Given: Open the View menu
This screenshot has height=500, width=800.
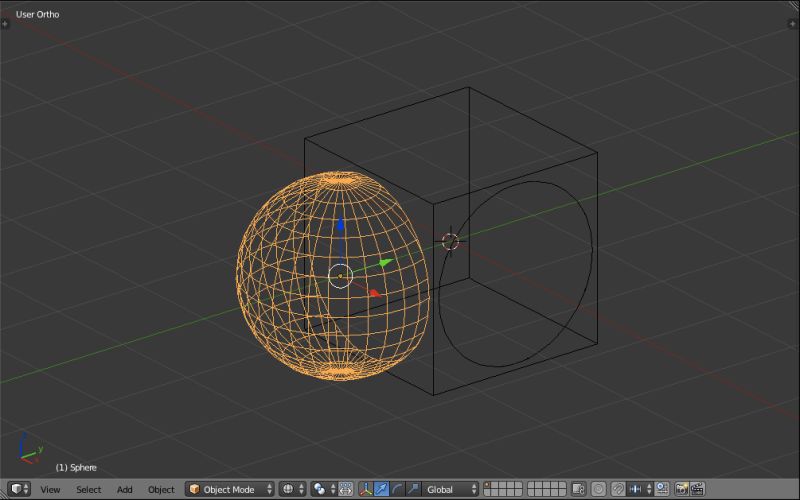Looking at the screenshot, I should pyautogui.click(x=50, y=489).
